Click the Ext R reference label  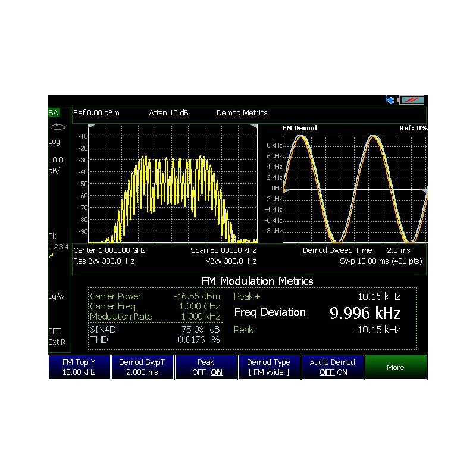coord(57,342)
